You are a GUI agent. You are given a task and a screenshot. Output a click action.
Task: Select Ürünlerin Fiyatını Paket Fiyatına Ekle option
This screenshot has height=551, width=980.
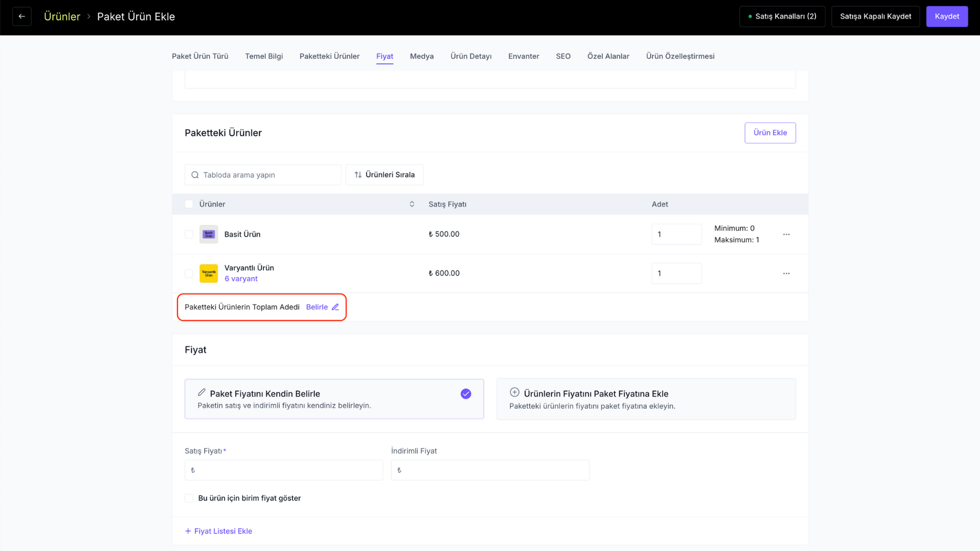tap(646, 399)
